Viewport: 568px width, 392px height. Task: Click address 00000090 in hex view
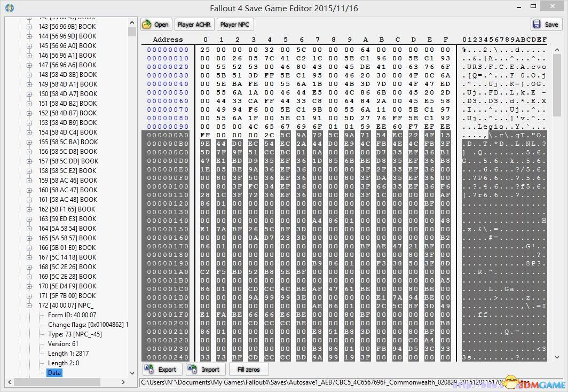click(168, 127)
